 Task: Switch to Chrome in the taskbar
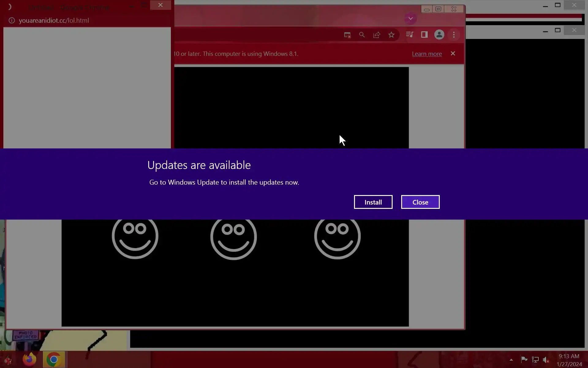54,359
